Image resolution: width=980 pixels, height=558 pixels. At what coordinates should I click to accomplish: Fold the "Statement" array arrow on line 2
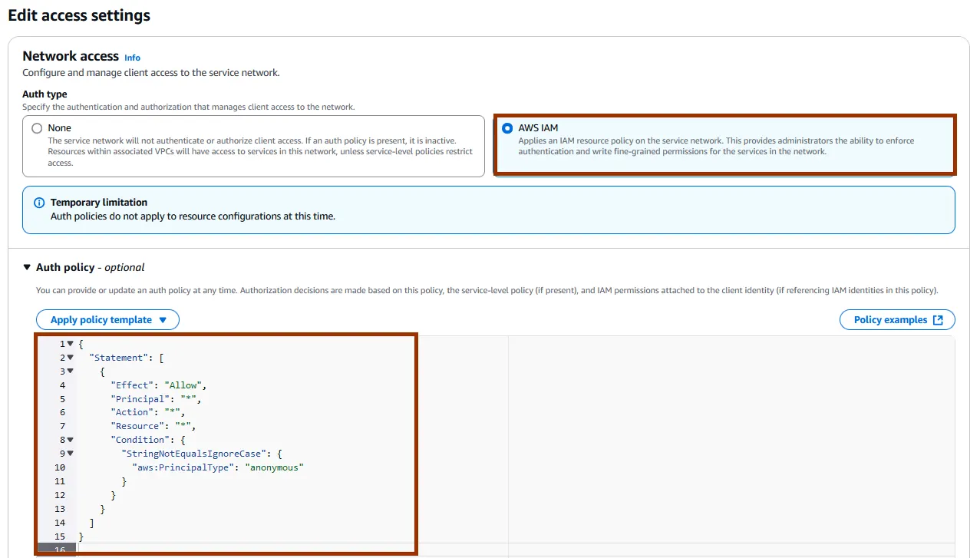point(71,358)
